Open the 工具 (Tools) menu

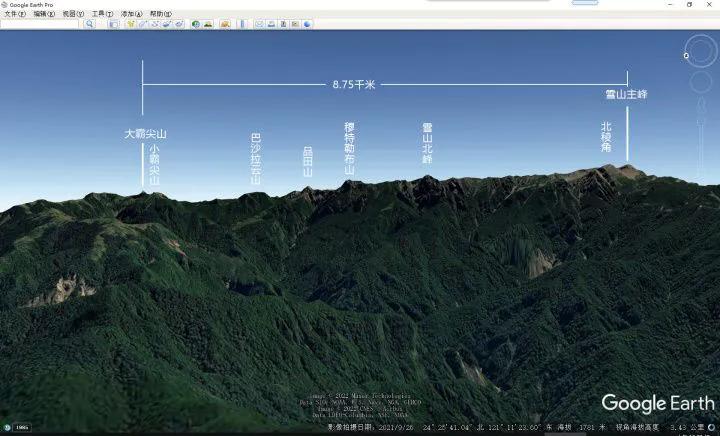click(102, 14)
